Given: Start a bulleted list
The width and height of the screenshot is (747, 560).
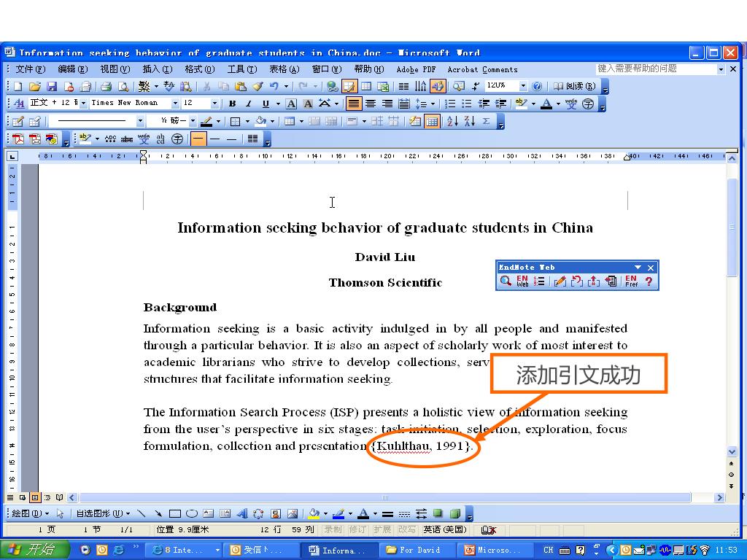Looking at the screenshot, I should (x=466, y=104).
